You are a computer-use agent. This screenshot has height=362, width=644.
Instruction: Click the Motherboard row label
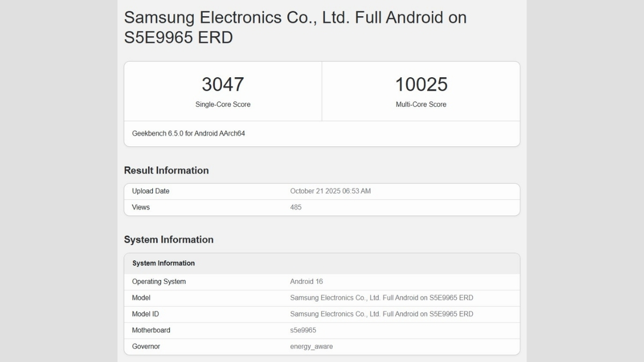(151, 330)
